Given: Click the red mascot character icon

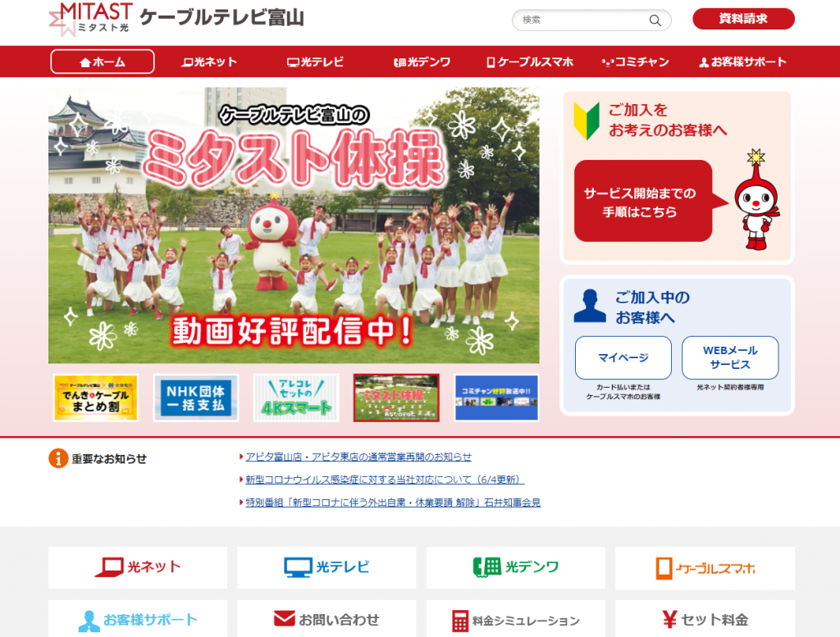Looking at the screenshot, I should [x=757, y=201].
